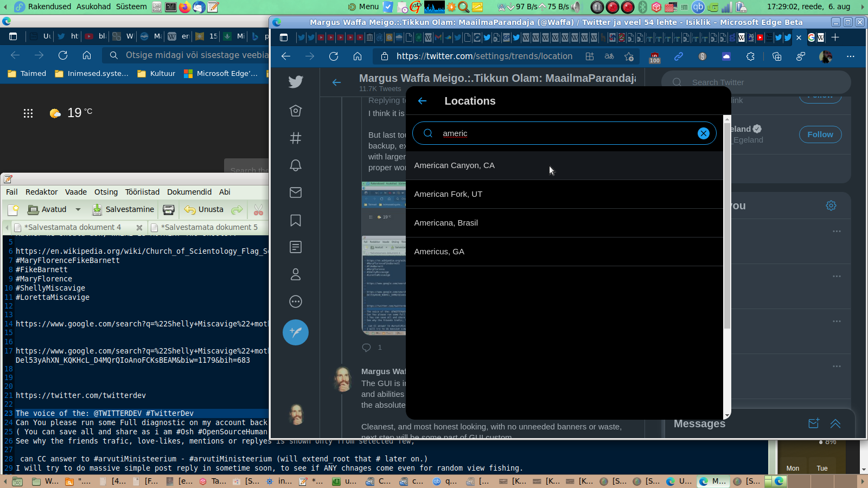Open Twitter Profile page icon

click(296, 274)
